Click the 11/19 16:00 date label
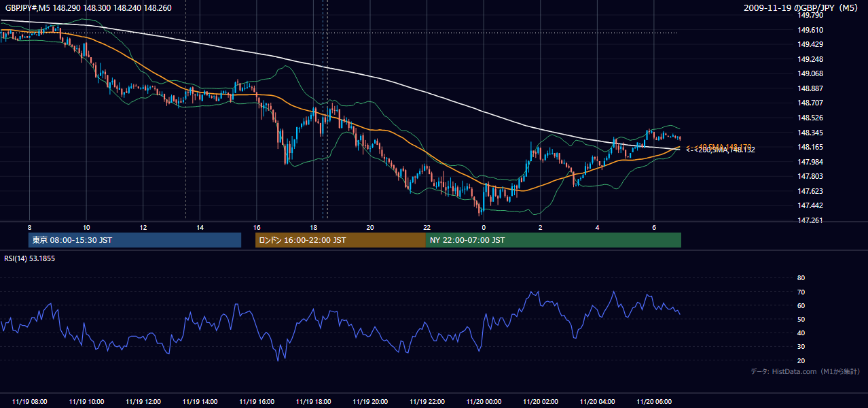Screen dimensions: 868x408 (257, 402)
